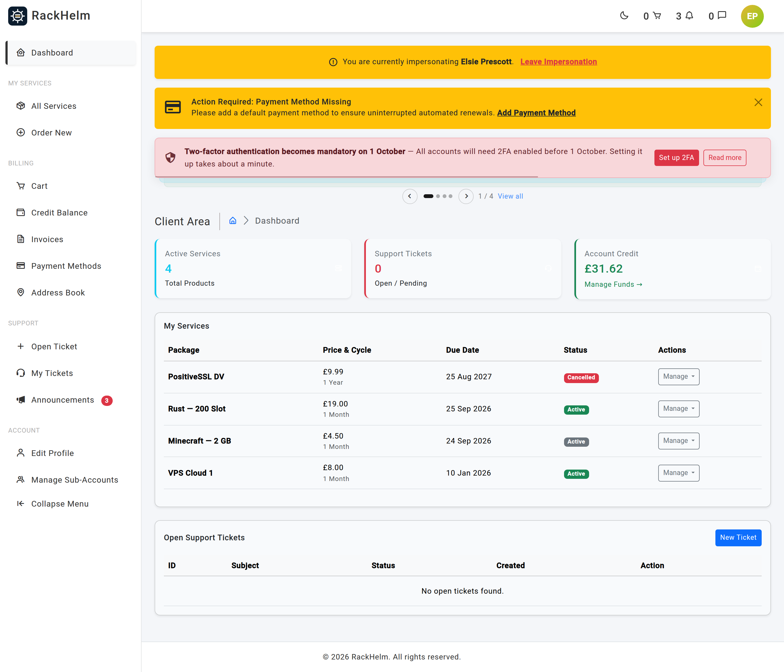Expand Manage dropdown for VPS Cloud 1
This screenshot has height=672, width=784.
coord(678,473)
